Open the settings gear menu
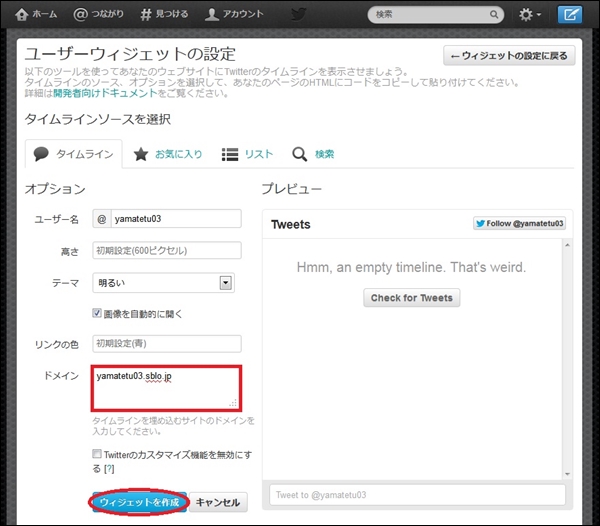The width and height of the screenshot is (600, 526). (x=530, y=15)
